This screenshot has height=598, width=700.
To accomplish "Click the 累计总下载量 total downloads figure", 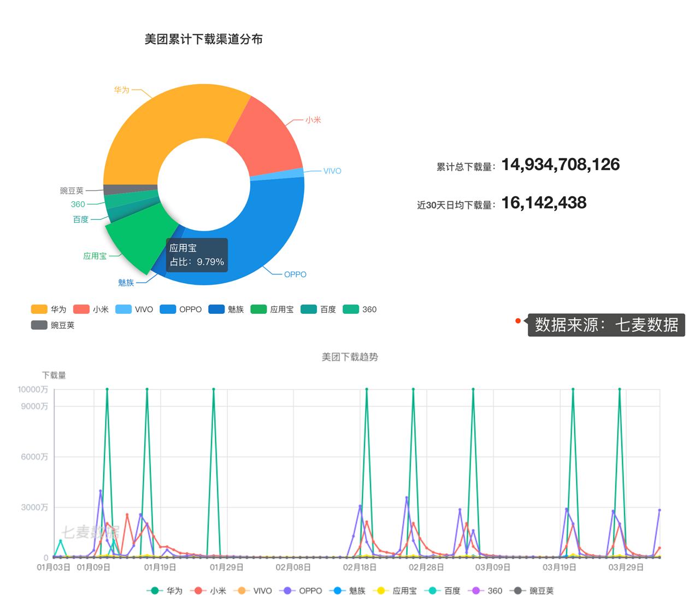I will pos(559,165).
